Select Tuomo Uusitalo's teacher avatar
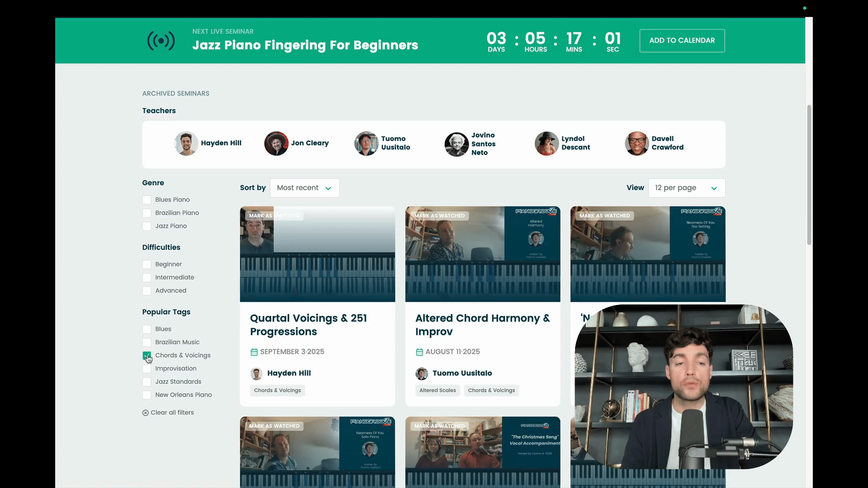The width and height of the screenshot is (868, 488). tap(366, 144)
